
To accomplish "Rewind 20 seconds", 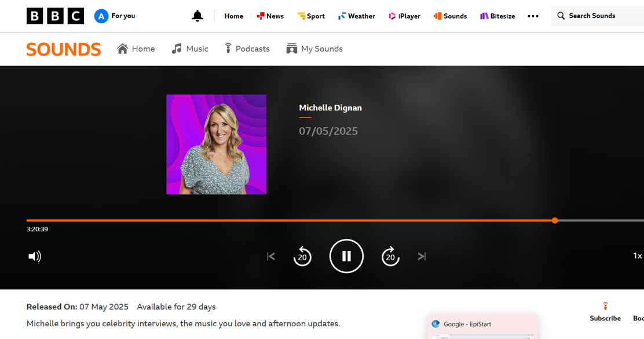I will pos(302,256).
